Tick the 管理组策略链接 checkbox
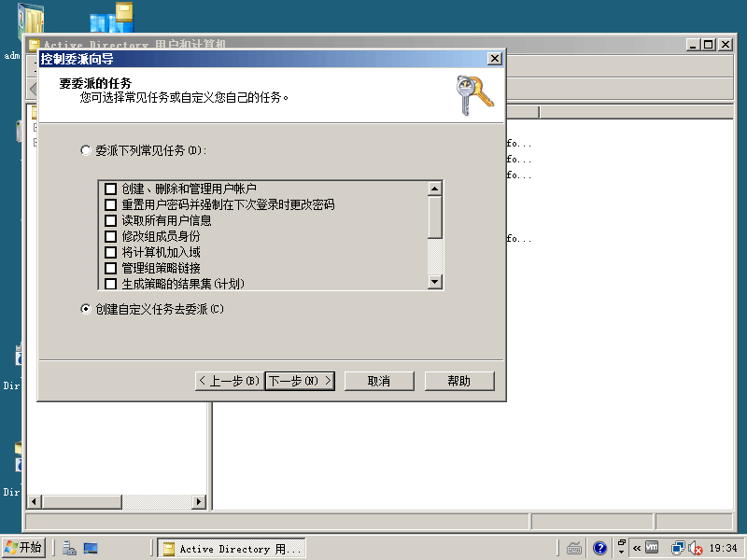The height and width of the screenshot is (560, 747). (110, 269)
